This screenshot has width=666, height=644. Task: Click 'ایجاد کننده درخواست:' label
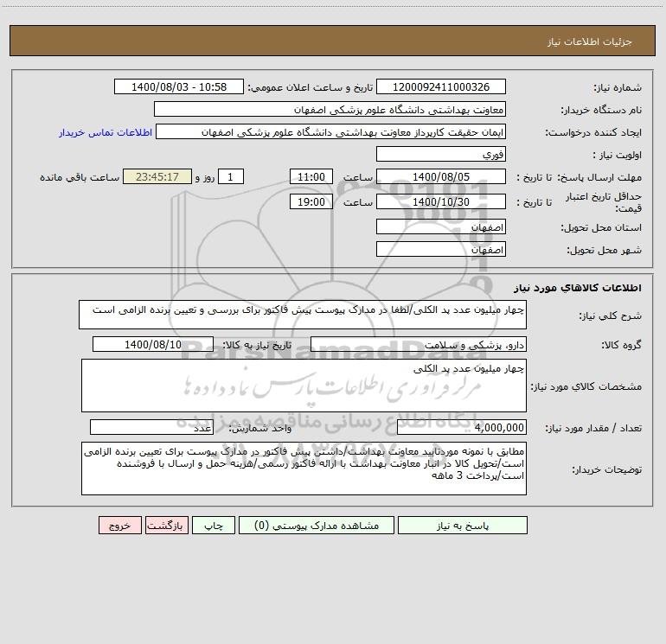[x=593, y=132]
